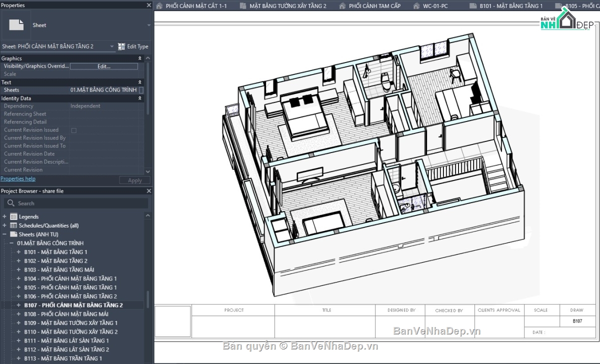Image resolution: width=600 pixels, height=364 pixels.
Task: Toggle the Current Revision Issued checkbox
Action: click(74, 130)
